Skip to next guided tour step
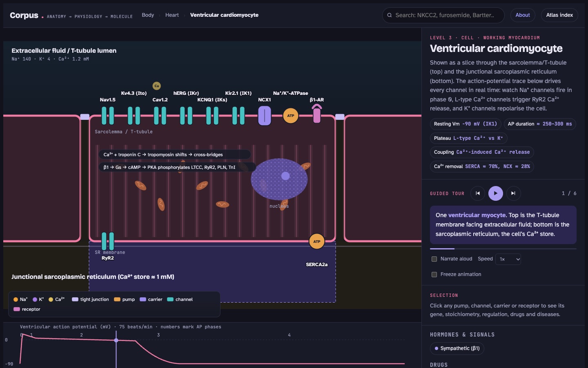The width and height of the screenshot is (588, 368). coord(514,193)
